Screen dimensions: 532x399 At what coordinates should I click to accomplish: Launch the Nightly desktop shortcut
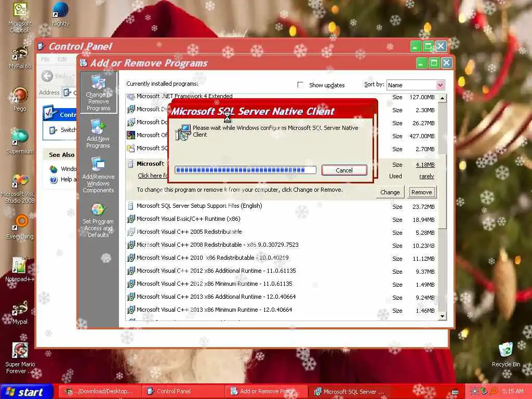(x=60, y=14)
